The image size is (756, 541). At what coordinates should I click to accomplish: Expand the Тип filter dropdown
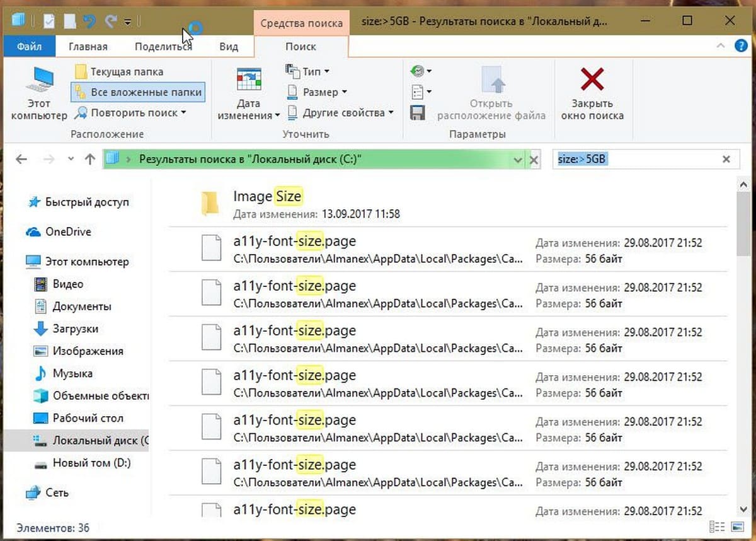(307, 71)
